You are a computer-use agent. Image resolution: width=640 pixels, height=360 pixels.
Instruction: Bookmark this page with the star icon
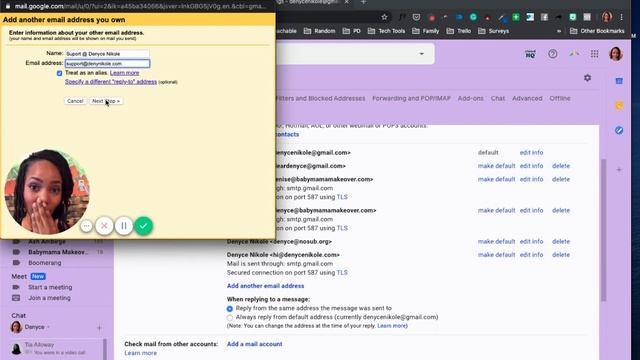[x=384, y=17]
